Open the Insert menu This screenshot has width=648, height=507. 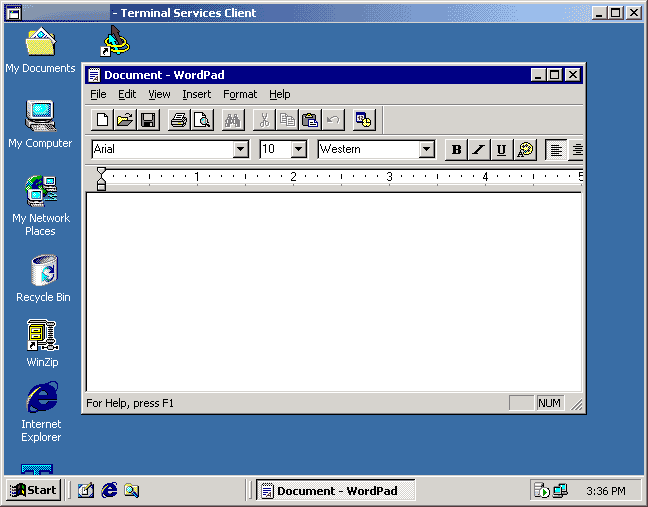pyautogui.click(x=197, y=95)
